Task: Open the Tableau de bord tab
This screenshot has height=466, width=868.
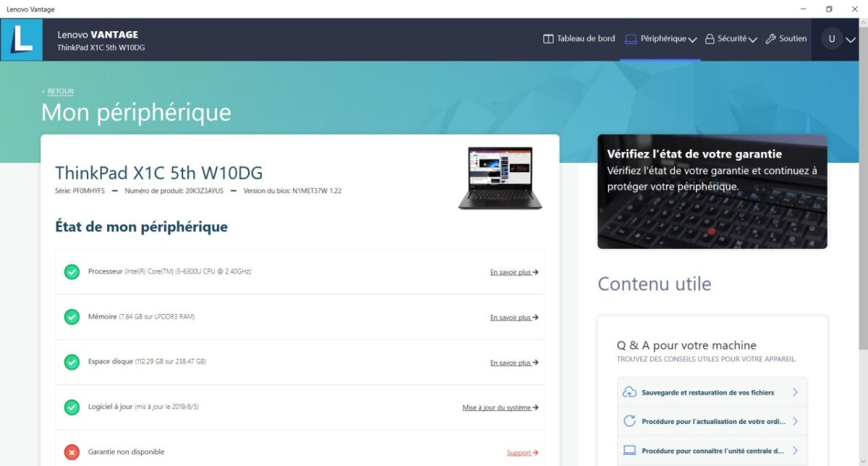Action: pyautogui.click(x=579, y=39)
